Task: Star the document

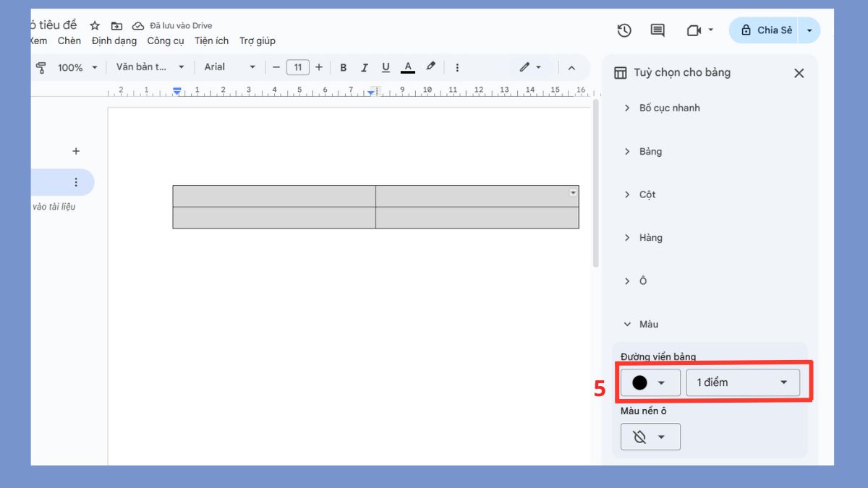Action: (x=95, y=26)
